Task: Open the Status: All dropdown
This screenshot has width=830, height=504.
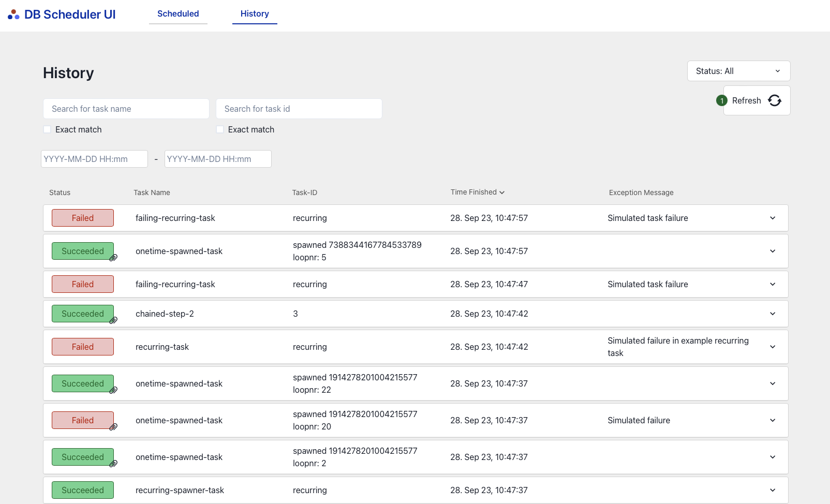Action: click(738, 71)
